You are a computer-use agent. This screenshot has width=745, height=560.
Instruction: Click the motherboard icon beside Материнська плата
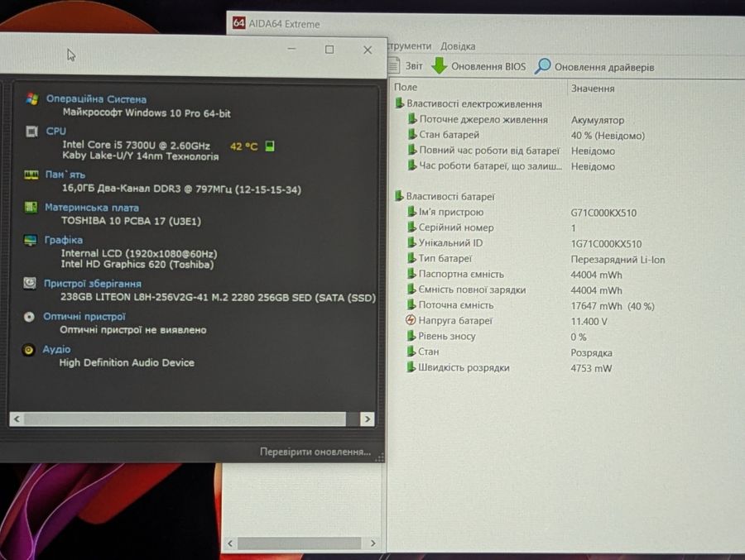coord(31,207)
